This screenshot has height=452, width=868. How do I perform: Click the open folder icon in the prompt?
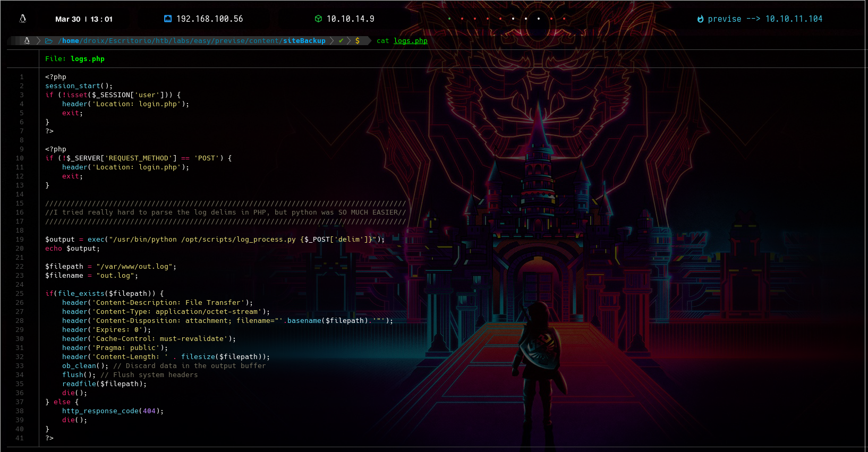[x=49, y=41]
